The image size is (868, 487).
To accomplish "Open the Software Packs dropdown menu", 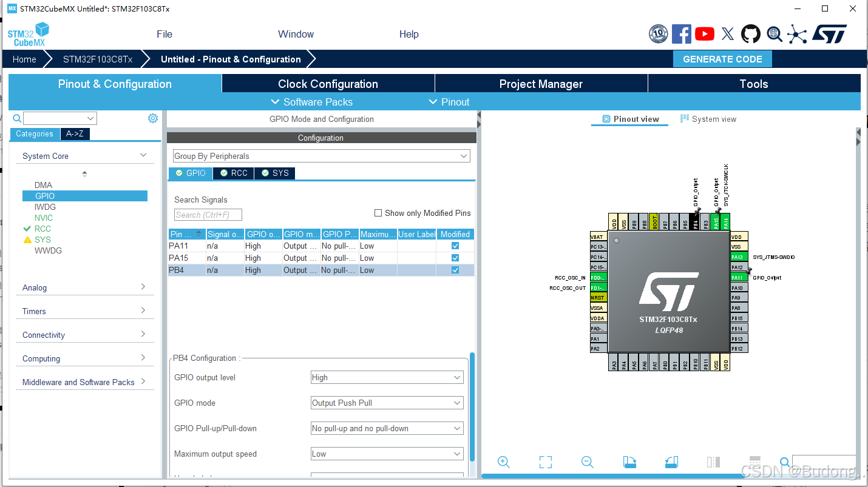I will tap(311, 102).
